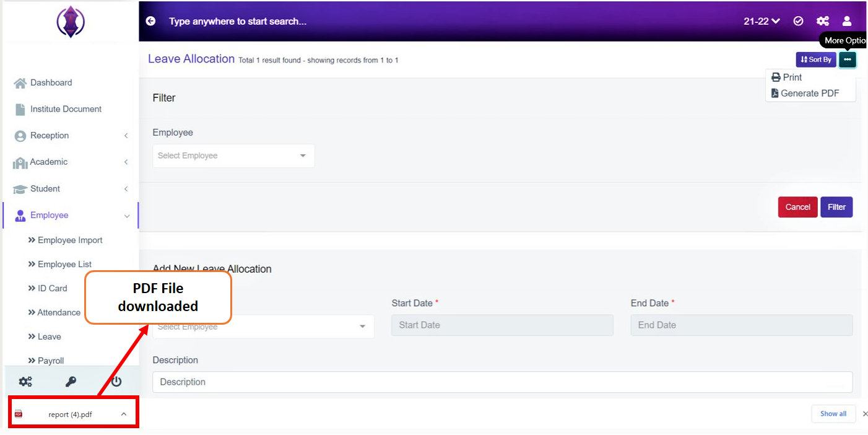This screenshot has width=868, height=435.
Task: Expand the Student menu chevron
Action: click(x=126, y=189)
